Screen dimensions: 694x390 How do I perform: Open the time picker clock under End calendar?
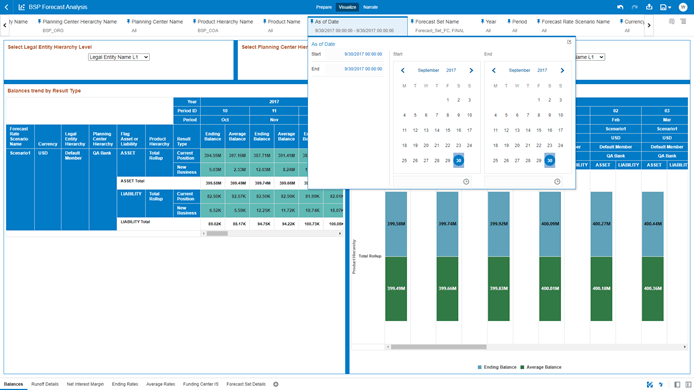(x=557, y=181)
